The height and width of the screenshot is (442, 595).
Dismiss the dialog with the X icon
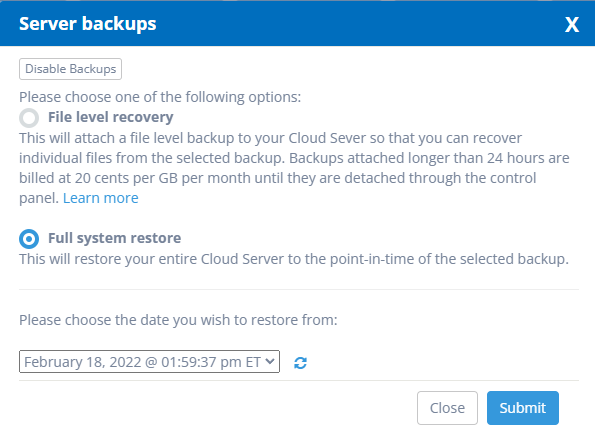pos(572,25)
